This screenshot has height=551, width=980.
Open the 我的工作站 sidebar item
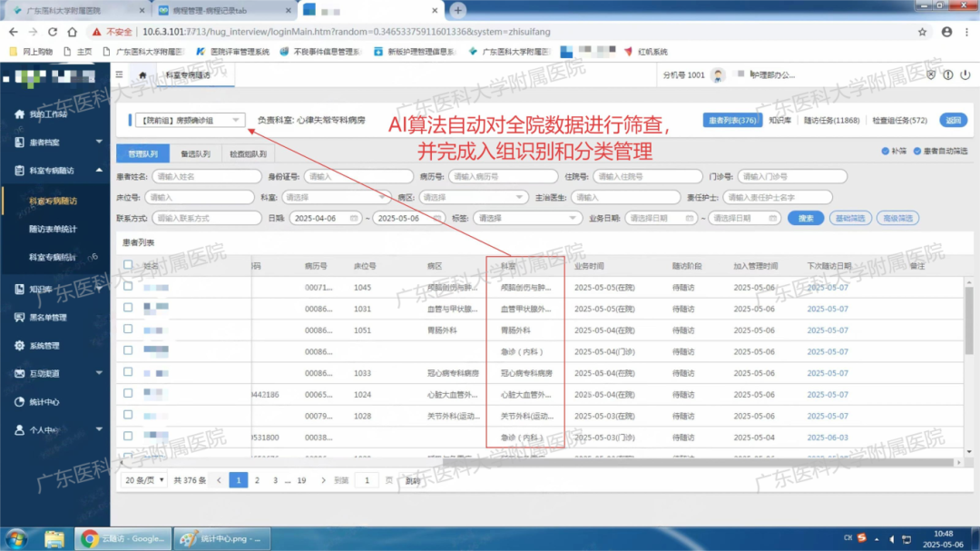50,114
